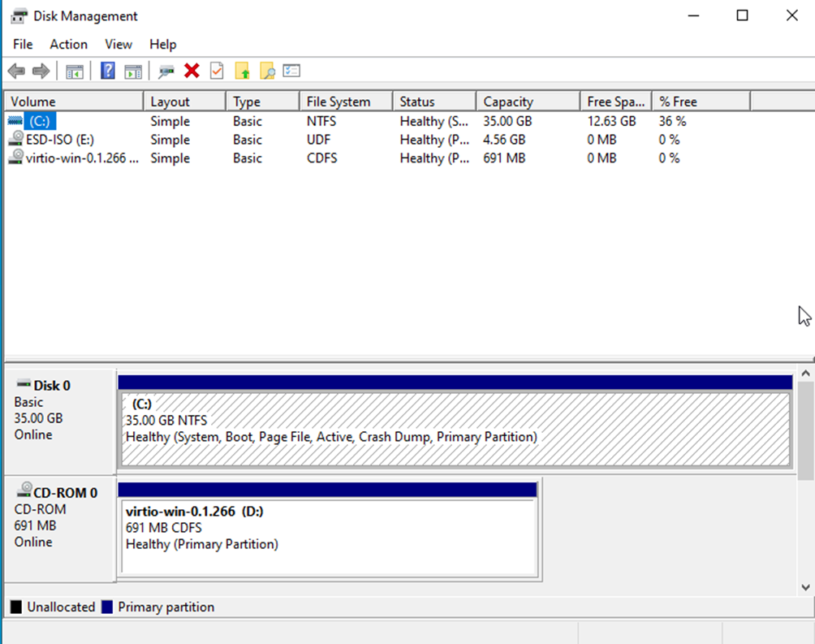815x644 pixels.
Task: Select the ESD-ISO (E:) volume row
Action: point(59,140)
